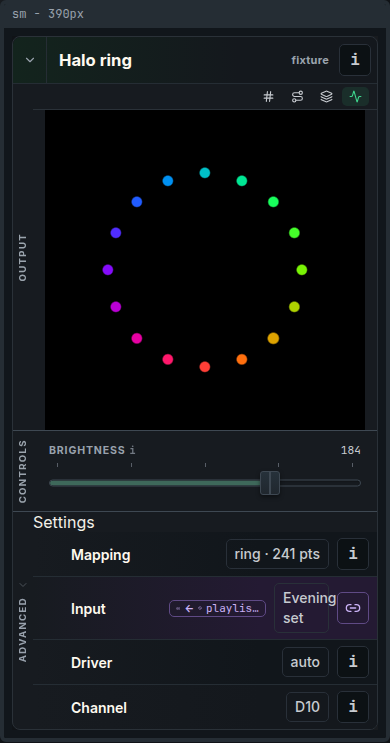This screenshot has height=743, width=390.
Task: Click the 'Driver' row label
Action: 92,663
